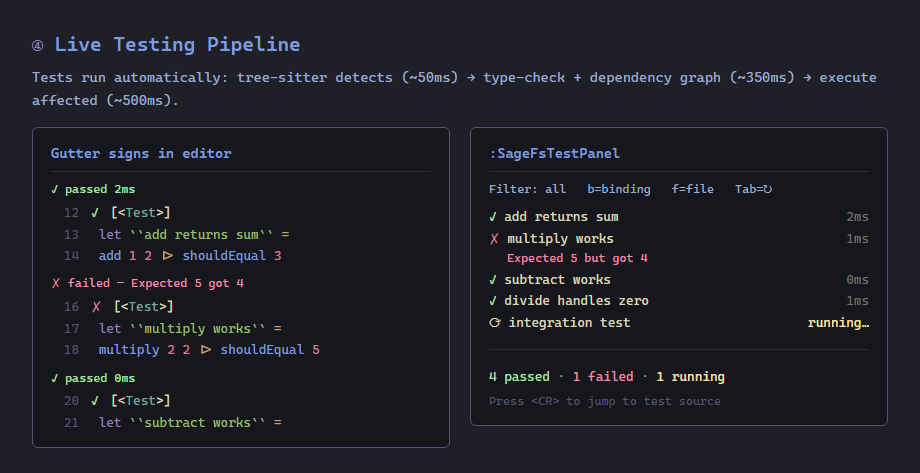Click the red X beside line 16
The width and height of the screenshot is (920, 473).
96,306
